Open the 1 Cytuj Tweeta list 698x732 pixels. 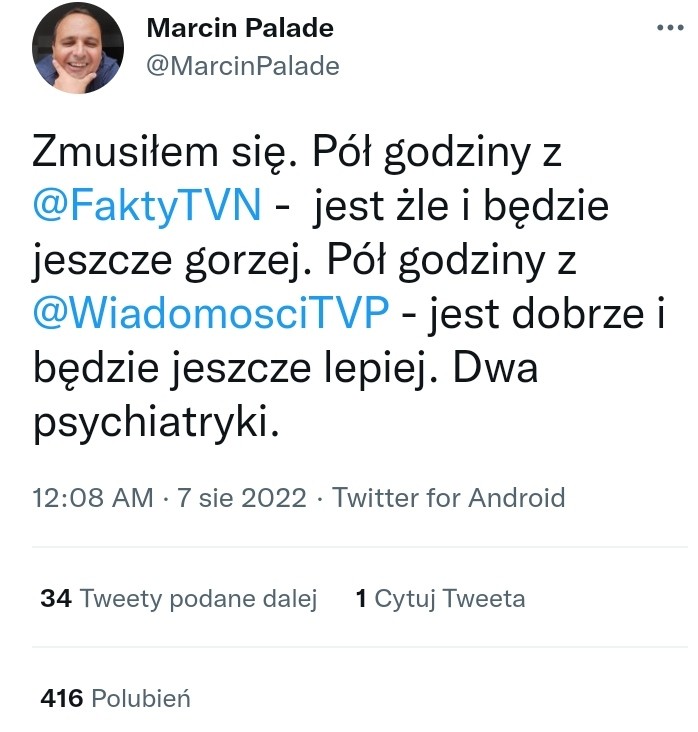pos(440,598)
